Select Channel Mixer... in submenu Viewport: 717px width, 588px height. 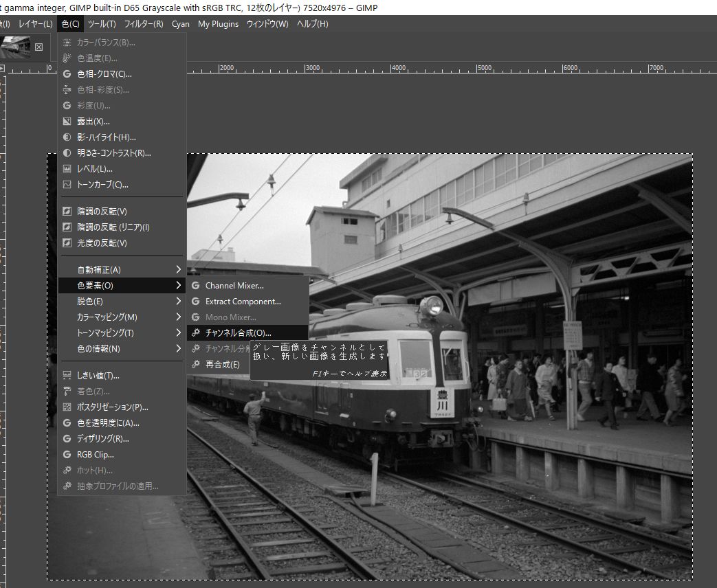tap(248, 286)
